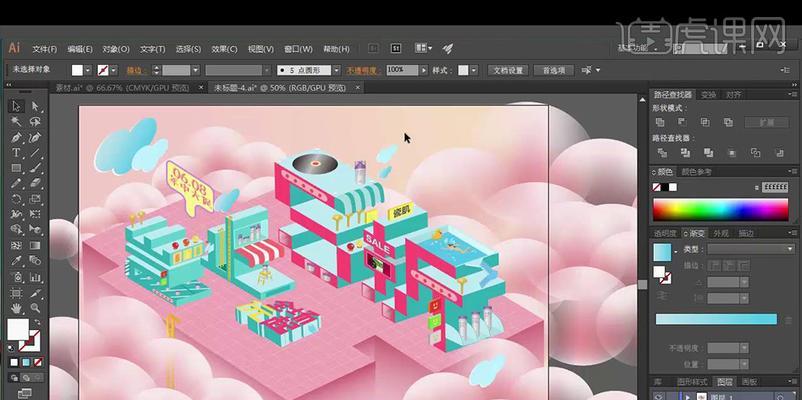The height and width of the screenshot is (400, 802).
Task: Switch to the 描边 panel tab
Action: 746,233
